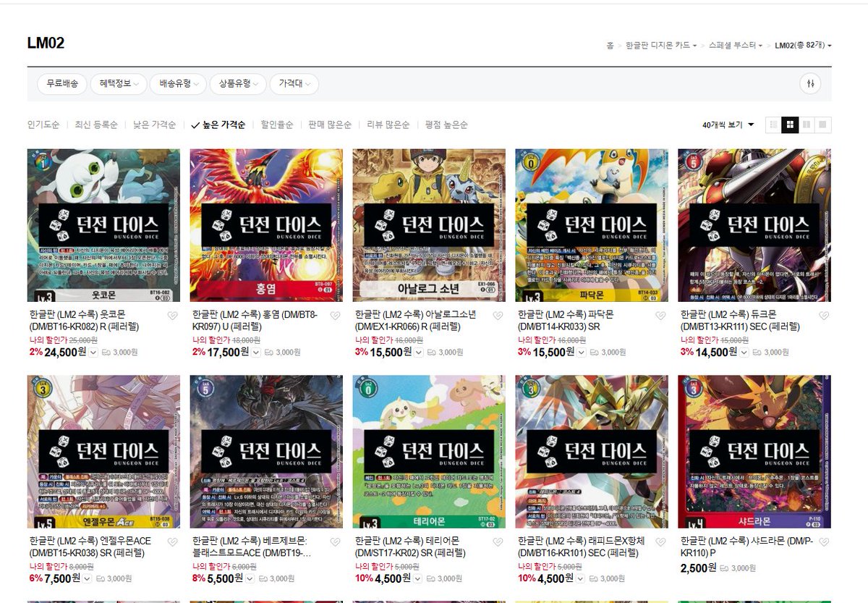Open 한글판 디지몬 카드 breadcrumb menu
The height and width of the screenshot is (603, 868).
coord(661,46)
